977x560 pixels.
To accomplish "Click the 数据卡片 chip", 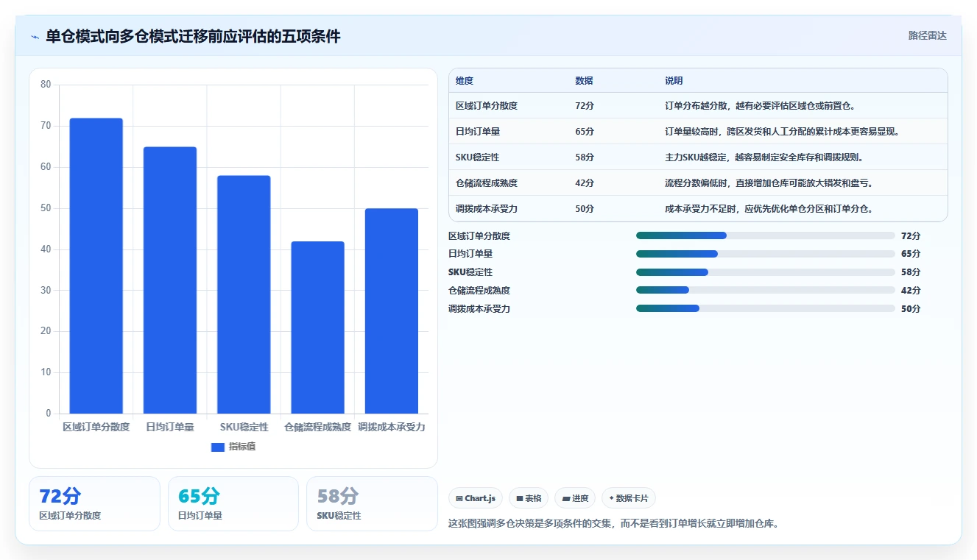I will click(628, 498).
